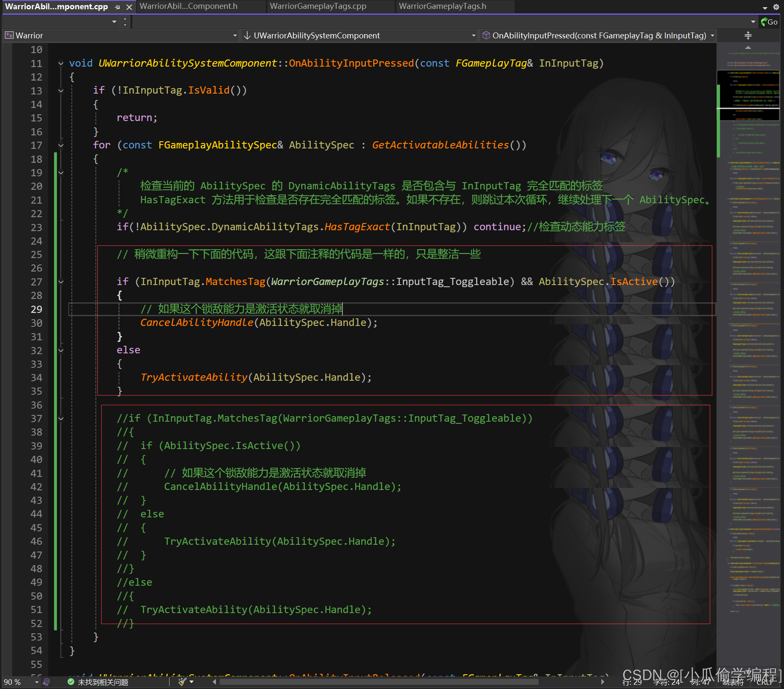The image size is (784, 689).
Task: Pin the WarriorAbil...mponent.cpp tab
Action: point(118,7)
